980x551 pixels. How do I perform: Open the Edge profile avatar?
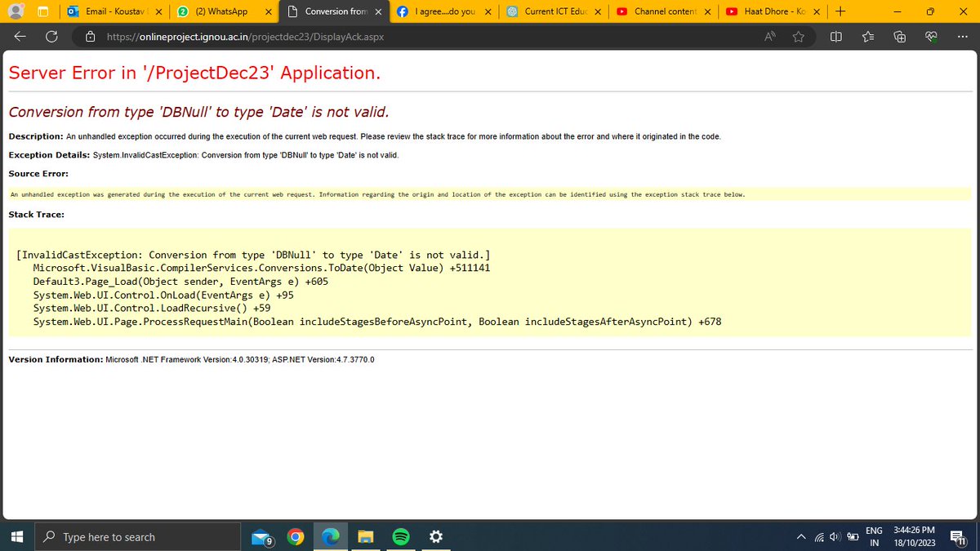coord(15,11)
